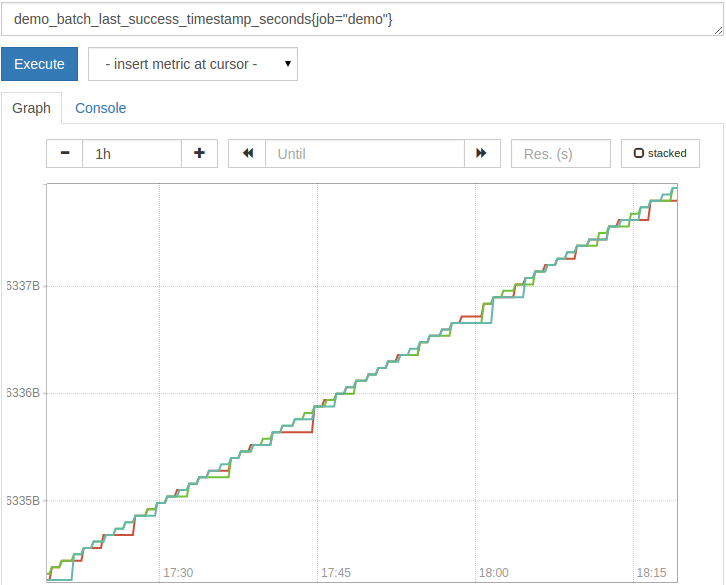The image size is (726, 585).
Task: Click the resize handle of the expression box
Action: point(718,31)
